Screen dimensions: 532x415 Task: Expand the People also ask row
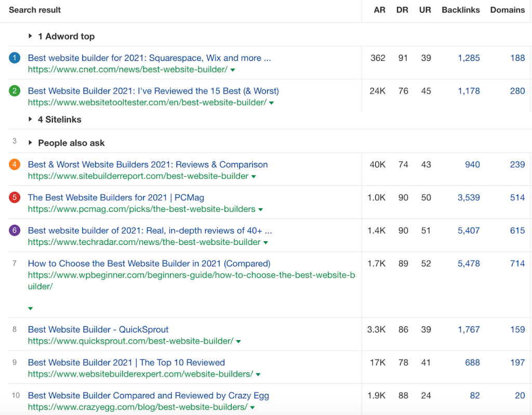(x=30, y=142)
